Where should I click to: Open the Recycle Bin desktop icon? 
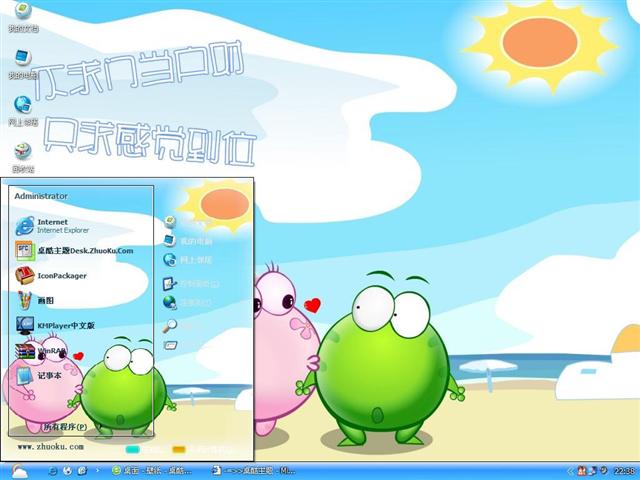click(23, 158)
